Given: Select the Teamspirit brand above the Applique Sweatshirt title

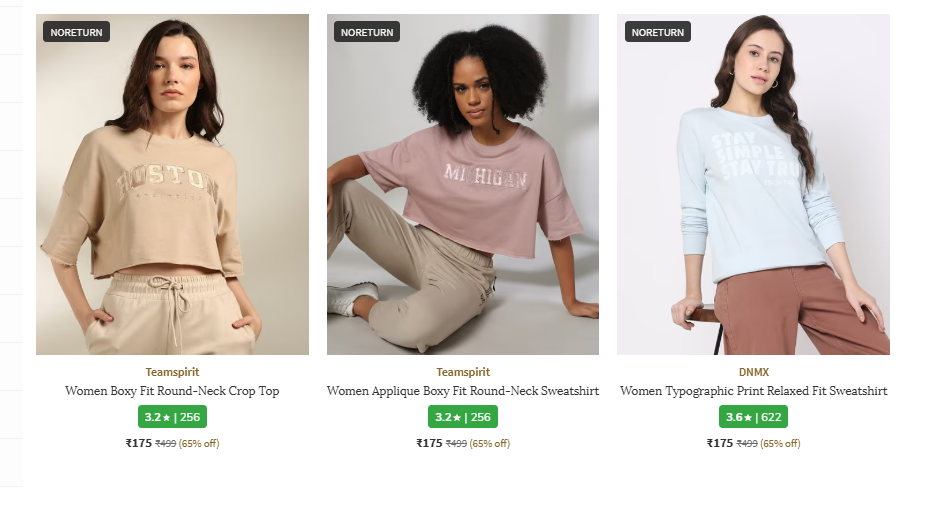Looking at the screenshot, I should (x=463, y=372).
